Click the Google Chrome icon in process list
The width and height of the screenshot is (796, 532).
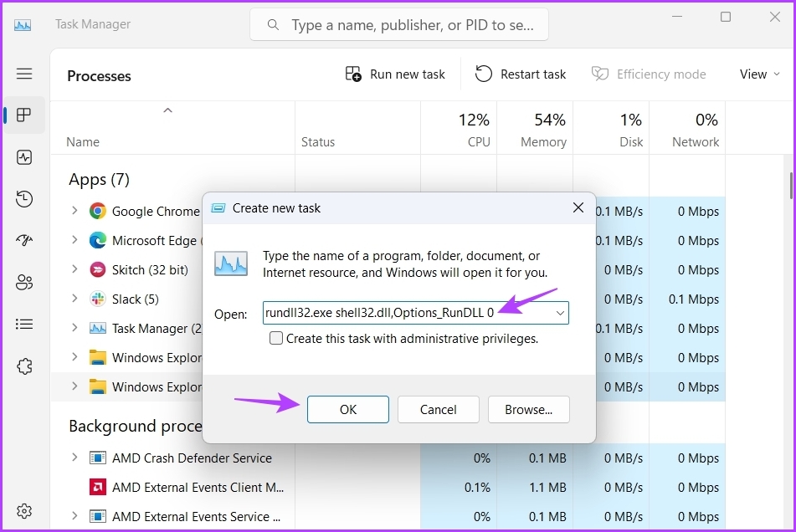[97, 211]
